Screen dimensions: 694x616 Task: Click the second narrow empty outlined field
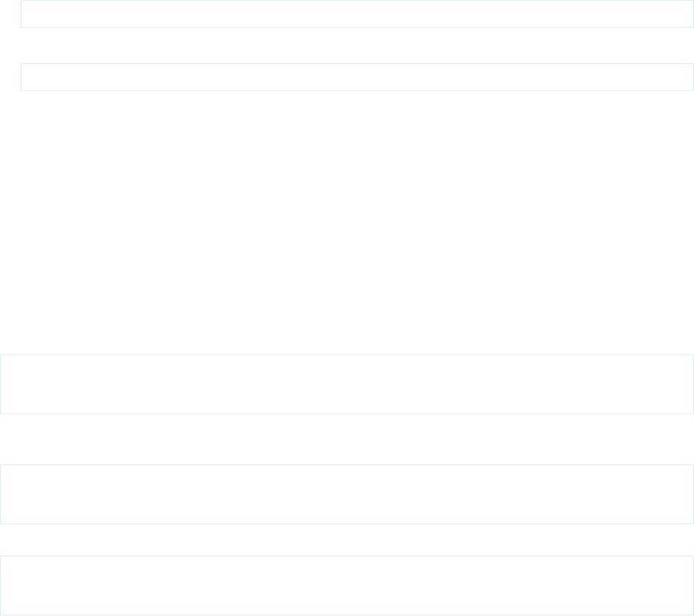tap(357, 78)
